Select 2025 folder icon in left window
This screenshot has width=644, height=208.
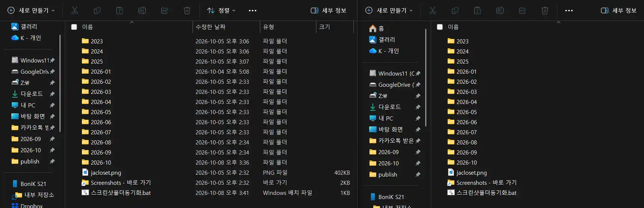tap(85, 61)
